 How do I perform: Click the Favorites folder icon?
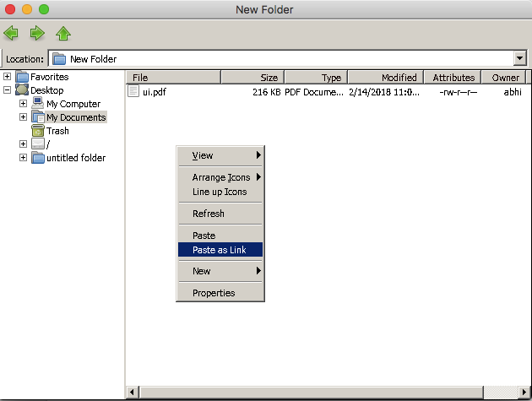point(22,77)
